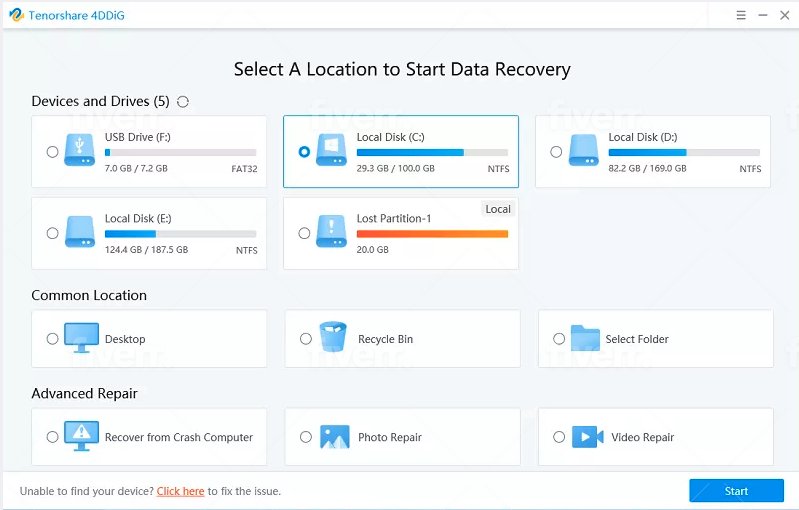Click the Lost Partition-1 label
The height and width of the screenshot is (510, 799).
[x=394, y=219]
